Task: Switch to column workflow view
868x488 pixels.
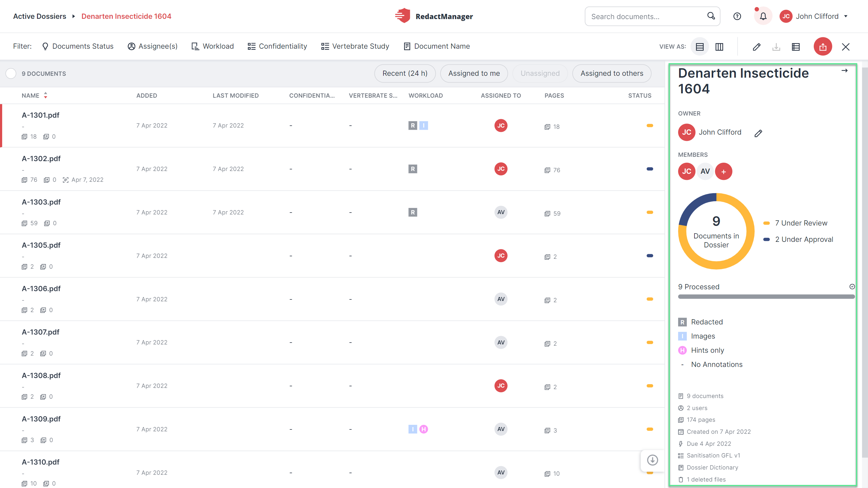Action: pyautogui.click(x=719, y=47)
